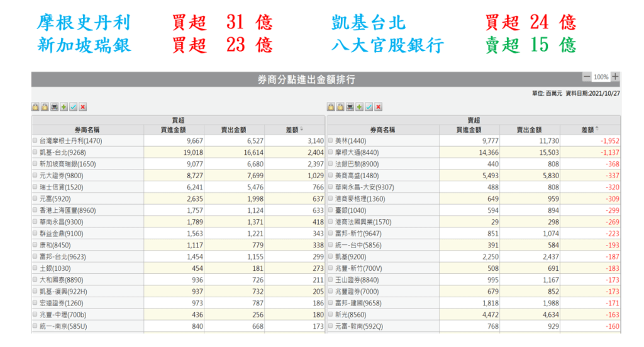This screenshot has width=644, height=347.
Task: Click 買進金額 column header in 買超 table
Action: coord(174,130)
